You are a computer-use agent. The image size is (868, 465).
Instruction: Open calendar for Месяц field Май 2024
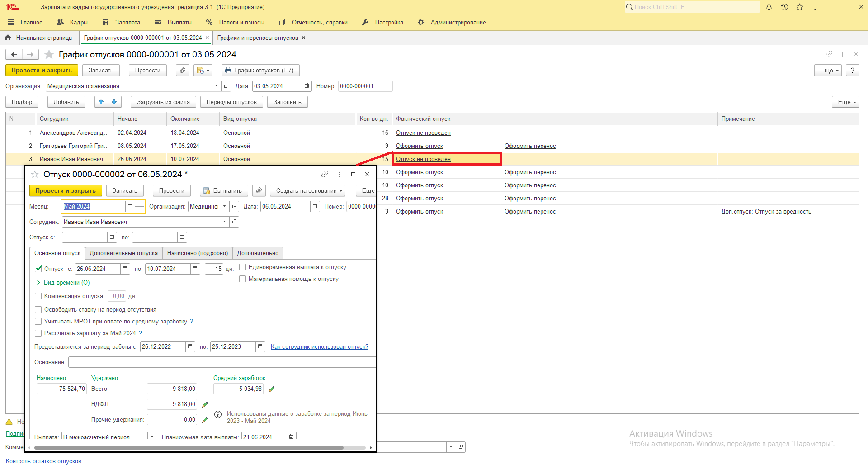tap(130, 206)
